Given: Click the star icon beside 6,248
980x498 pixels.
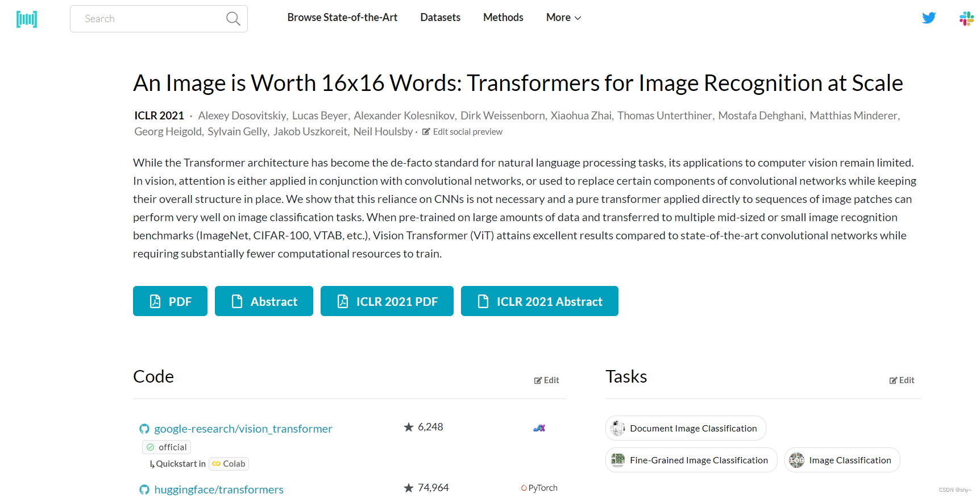Looking at the screenshot, I should [408, 427].
